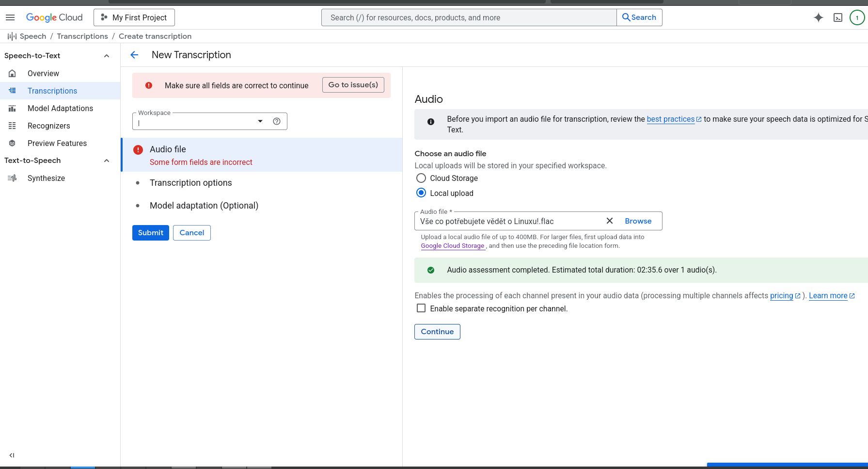Click the search resources input field

point(469,17)
